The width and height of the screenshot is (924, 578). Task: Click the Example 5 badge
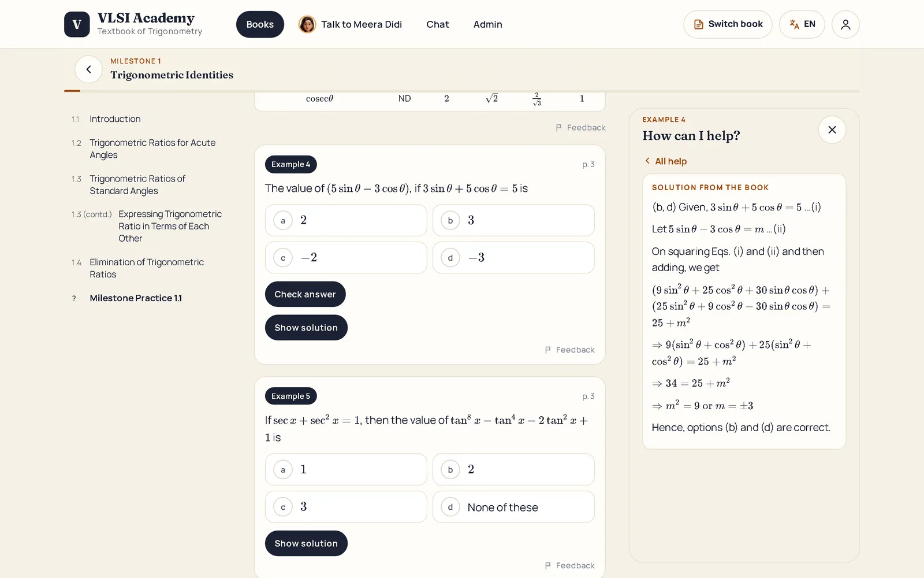(291, 396)
